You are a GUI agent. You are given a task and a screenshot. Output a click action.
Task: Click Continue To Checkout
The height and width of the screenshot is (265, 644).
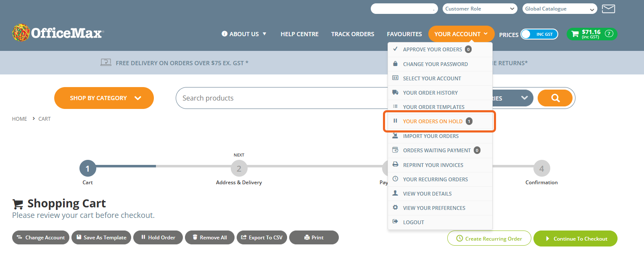[x=575, y=238]
